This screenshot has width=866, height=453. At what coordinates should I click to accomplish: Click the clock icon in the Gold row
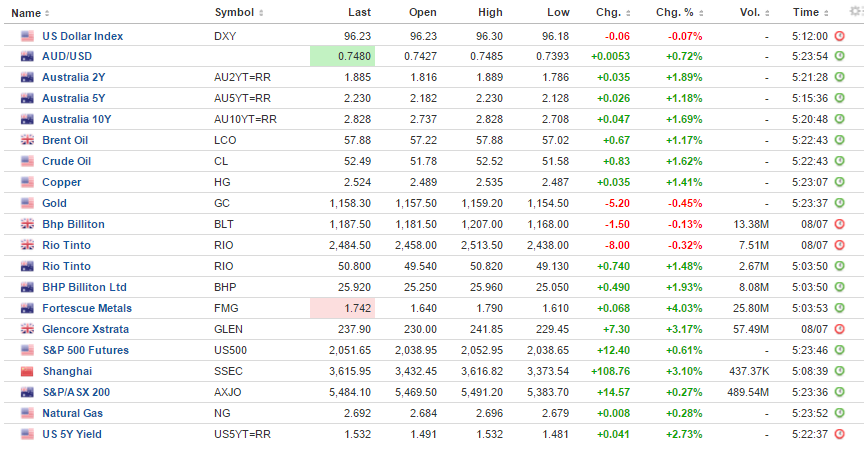tap(840, 203)
